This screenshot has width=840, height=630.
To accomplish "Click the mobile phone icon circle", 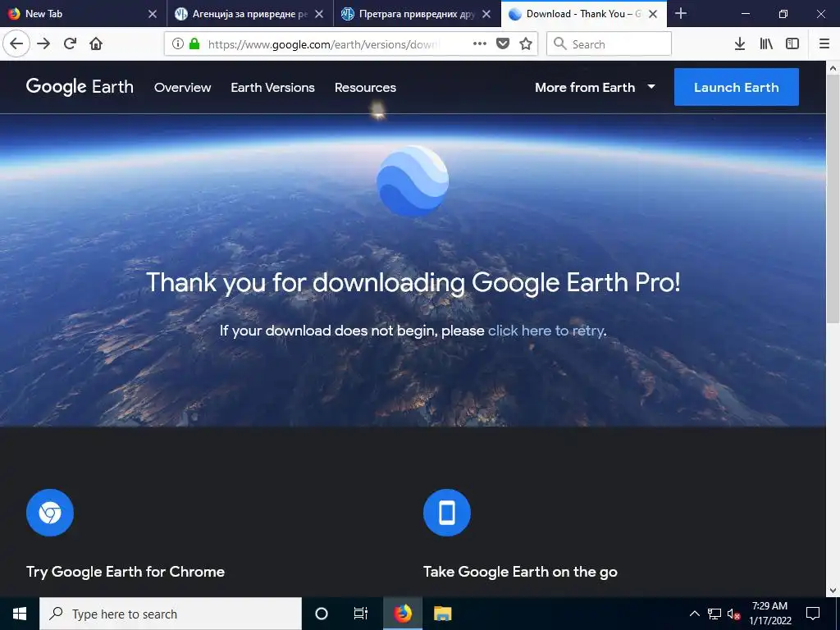I will [447, 513].
